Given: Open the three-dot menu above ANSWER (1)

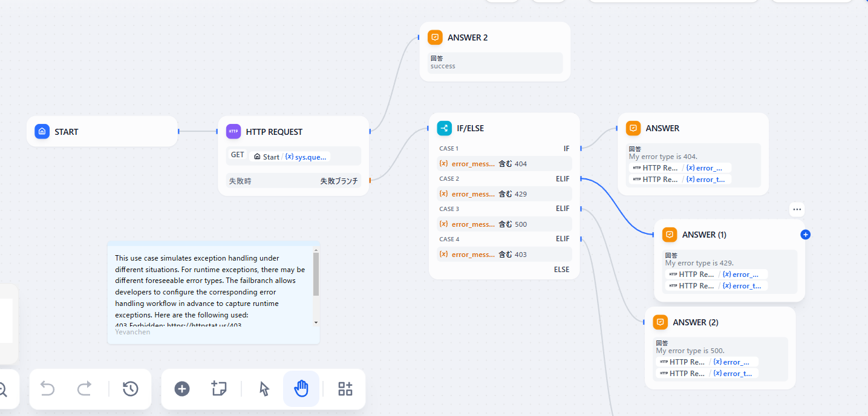Looking at the screenshot, I should [797, 209].
